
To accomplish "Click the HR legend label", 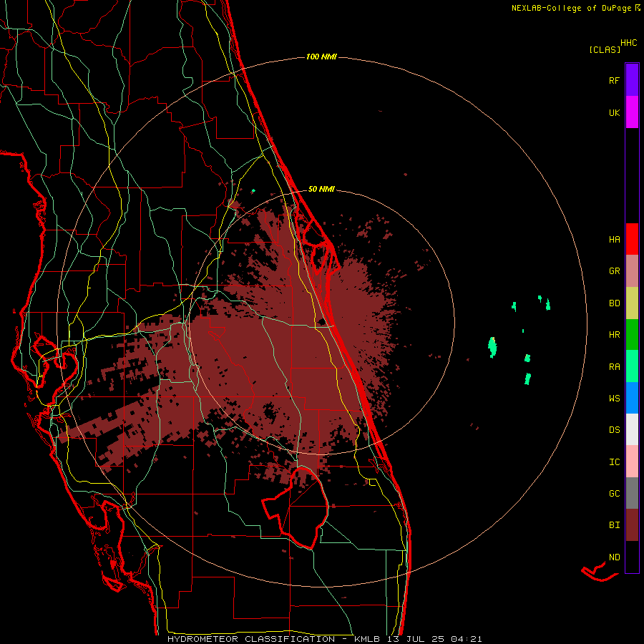I will click(614, 335).
